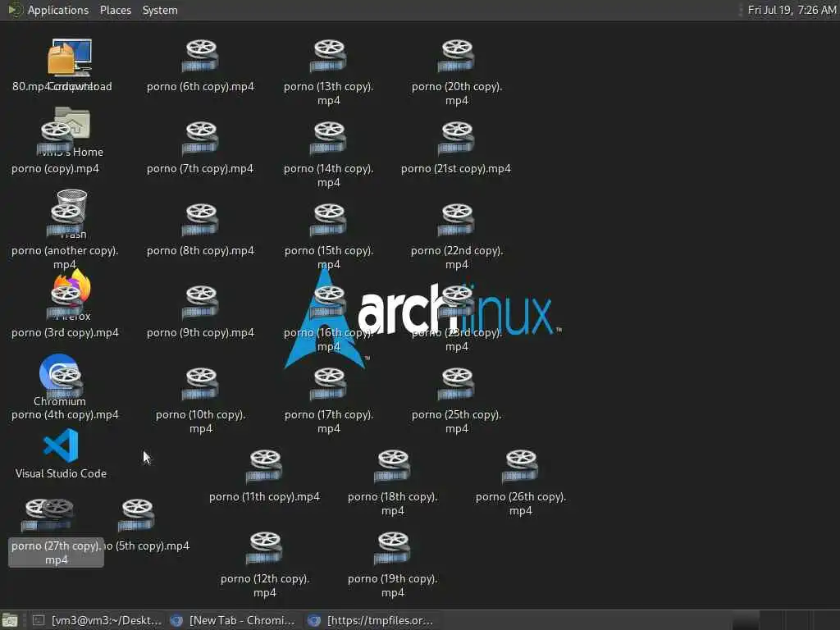Select the porno (13th copy).mp4 video icon

[328, 56]
